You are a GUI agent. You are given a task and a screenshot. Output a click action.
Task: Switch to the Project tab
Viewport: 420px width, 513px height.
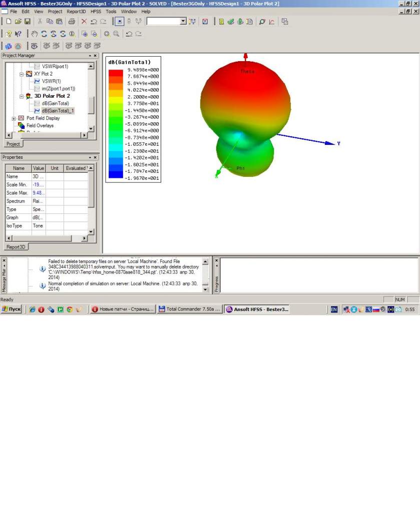(13, 144)
